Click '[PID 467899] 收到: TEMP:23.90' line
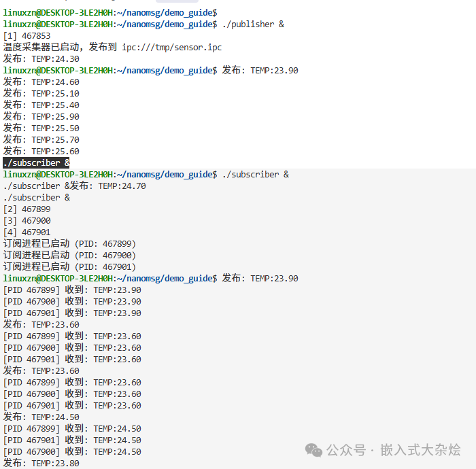The height and width of the screenshot is (469, 476). [x=72, y=290]
